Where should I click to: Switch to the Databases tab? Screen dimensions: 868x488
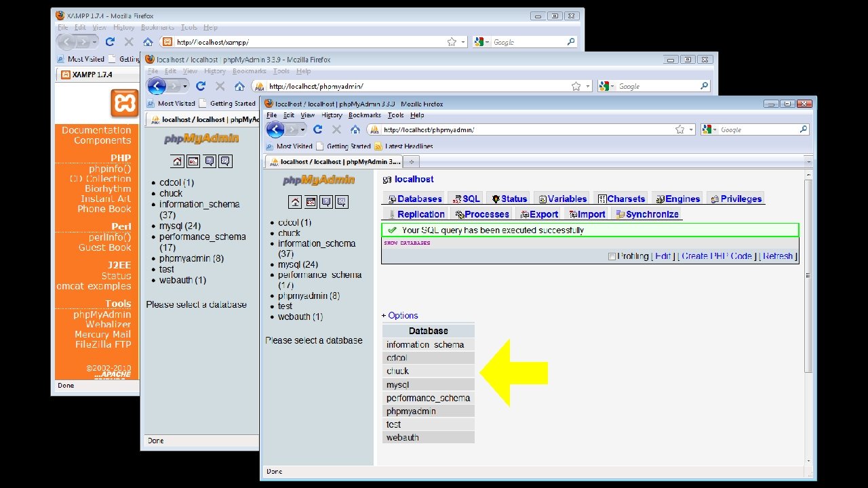pyautogui.click(x=414, y=199)
